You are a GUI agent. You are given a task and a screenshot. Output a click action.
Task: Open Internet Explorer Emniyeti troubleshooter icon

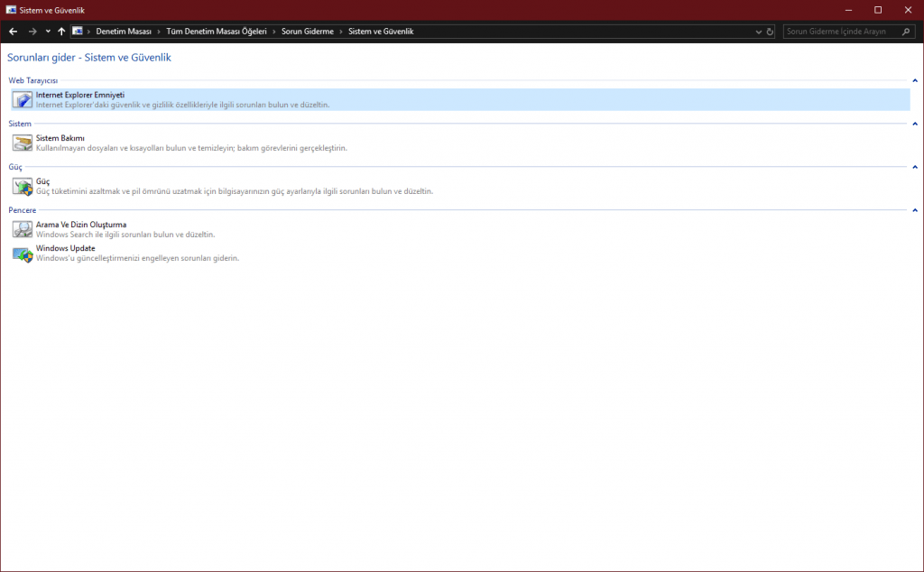click(x=23, y=99)
